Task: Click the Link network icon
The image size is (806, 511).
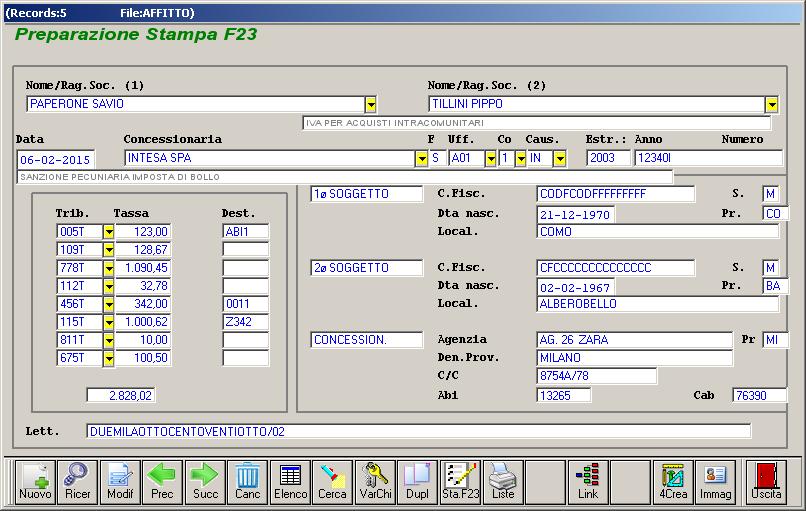Action: point(588,482)
